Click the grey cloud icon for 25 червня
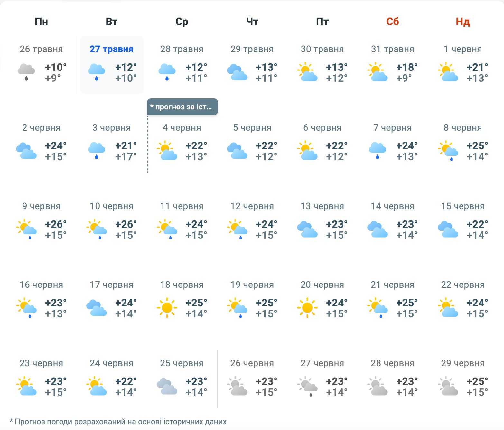 [x=167, y=386]
